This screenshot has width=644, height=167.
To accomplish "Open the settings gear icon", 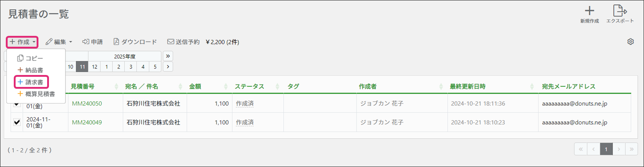I will (631, 42).
